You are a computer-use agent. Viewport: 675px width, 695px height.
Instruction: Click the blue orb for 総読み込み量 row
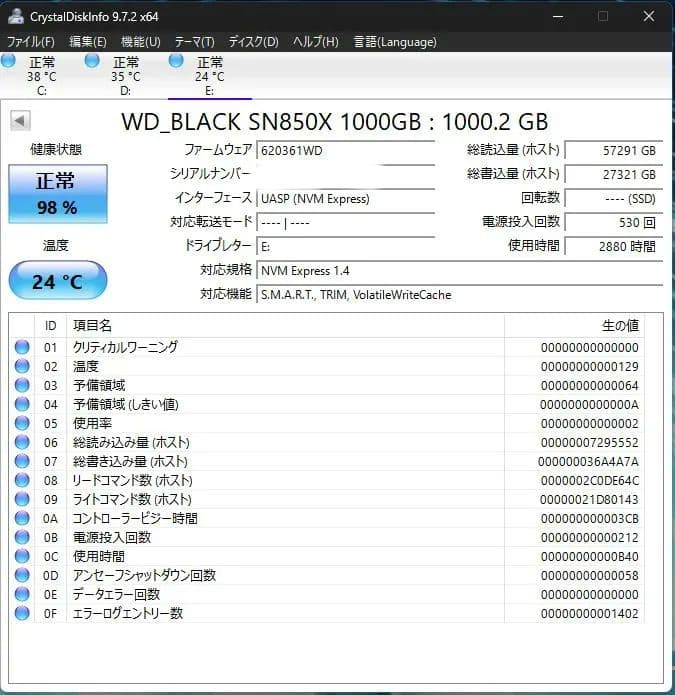[22, 442]
